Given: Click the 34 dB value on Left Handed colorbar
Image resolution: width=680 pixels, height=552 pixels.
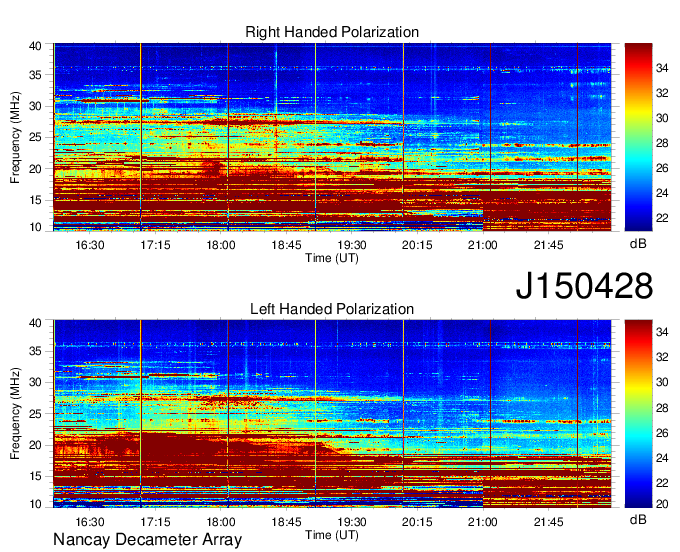Looking at the screenshot, I should (662, 332).
